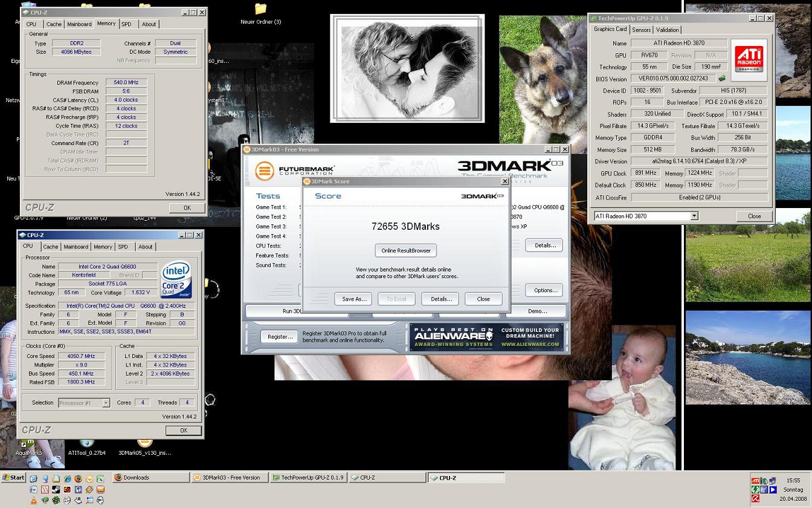Click memory Size 4096 MBytes value

click(76, 52)
